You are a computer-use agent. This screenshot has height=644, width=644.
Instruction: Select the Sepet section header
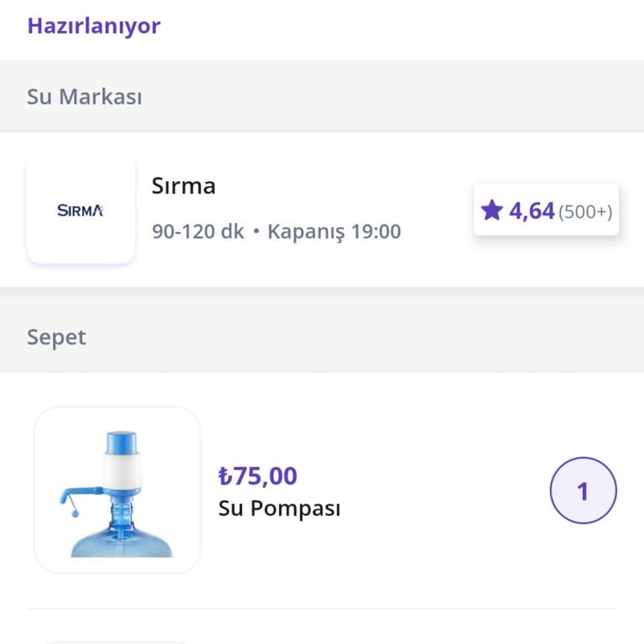pyautogui.click(x=56, y=337)
